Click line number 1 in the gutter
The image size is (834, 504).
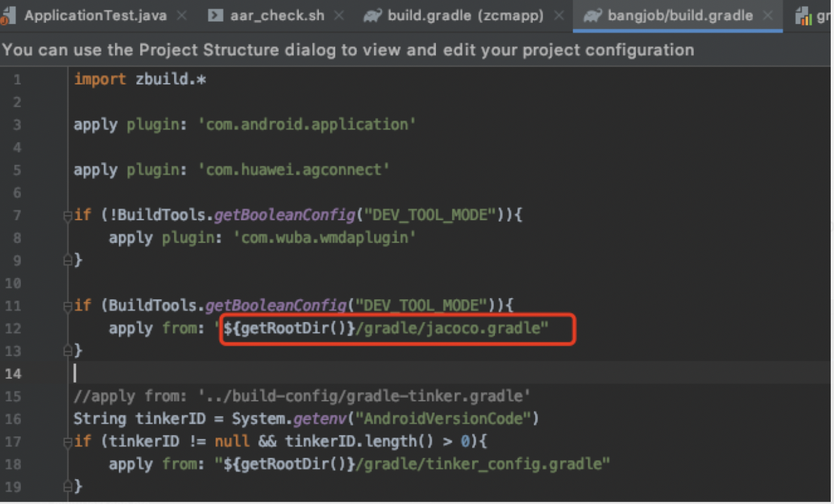17,80
